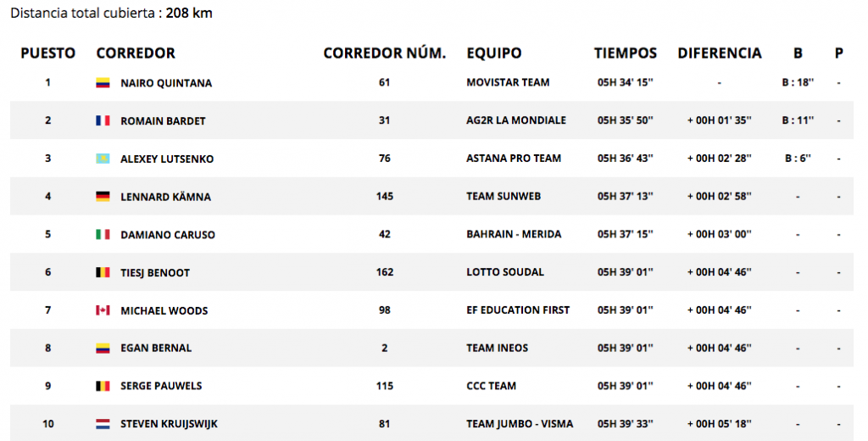Viewport: 868px width, 441px height.
Task: Open the Movistar Team entry
Action: (508, 82)
